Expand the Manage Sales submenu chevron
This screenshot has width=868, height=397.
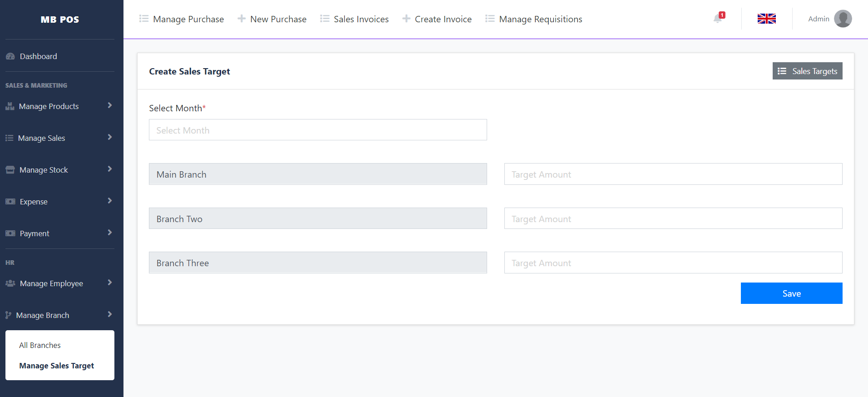(x=109, y=137)
